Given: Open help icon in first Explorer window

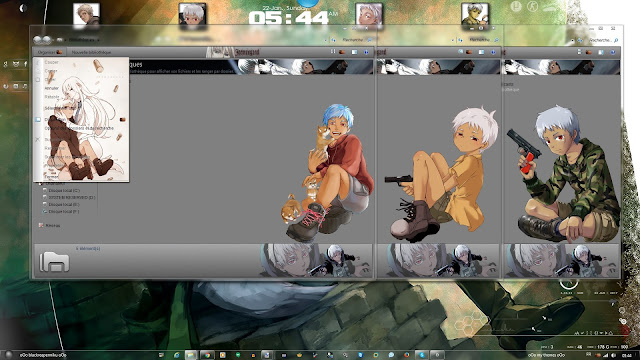Looking at the screenshot, I should (366, 52).
